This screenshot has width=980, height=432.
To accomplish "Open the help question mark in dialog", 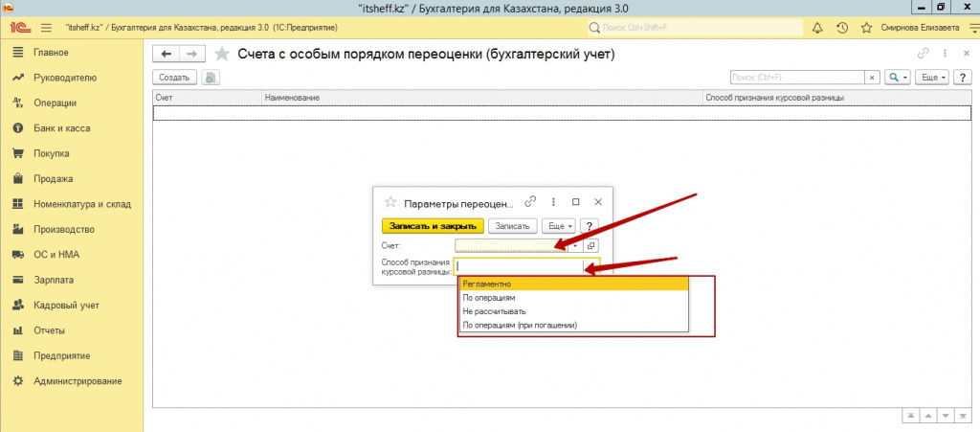I will 590,226.
